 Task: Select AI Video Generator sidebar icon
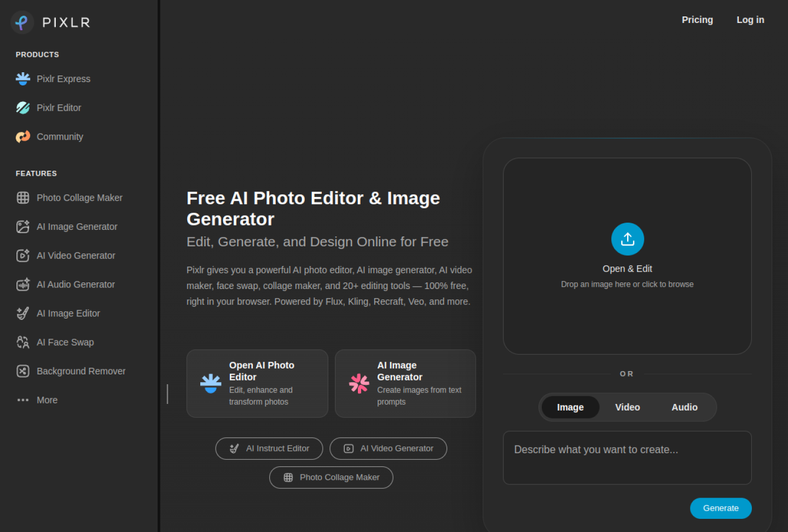pos(23,256)
